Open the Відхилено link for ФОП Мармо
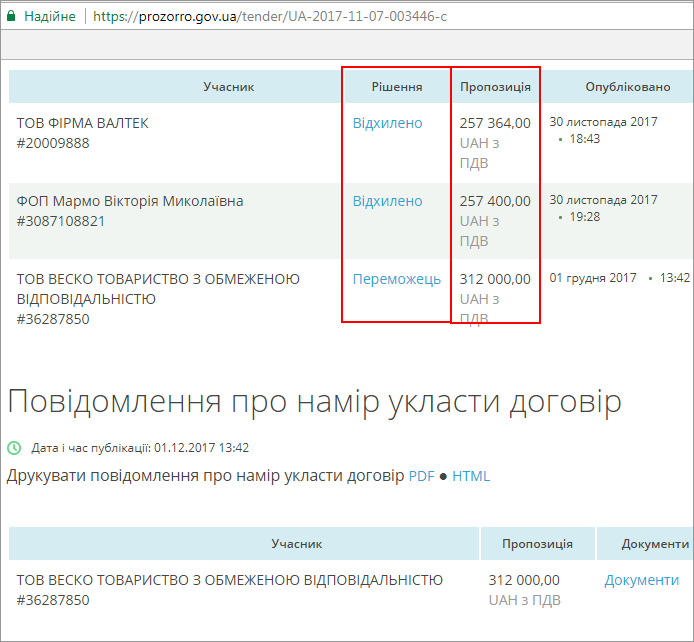This screenshot has height=642, width=694. tap(387, 201)
